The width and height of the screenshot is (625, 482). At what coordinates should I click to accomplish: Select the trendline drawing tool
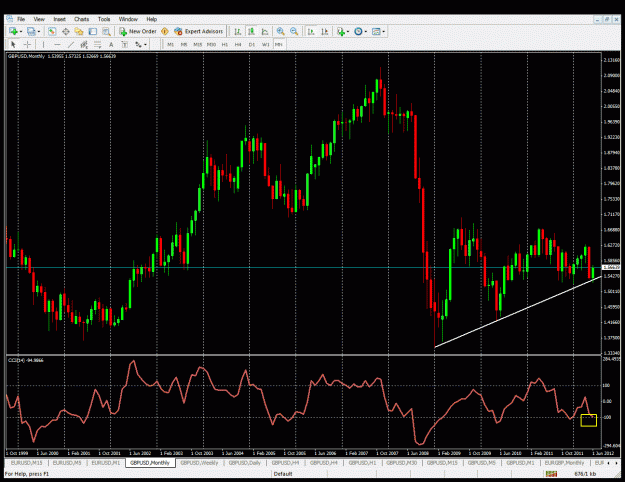pos(71,44)
